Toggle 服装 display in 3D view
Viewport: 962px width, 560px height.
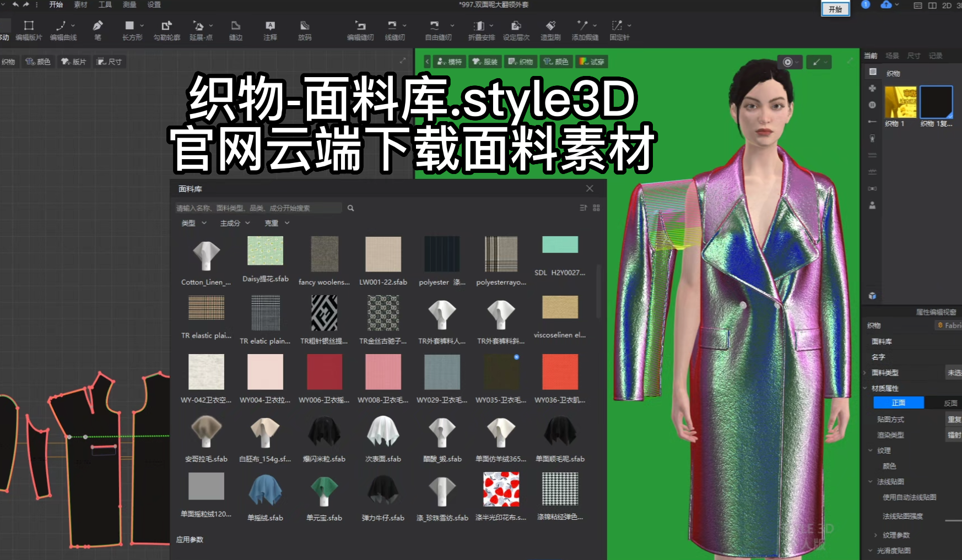click(485, 62)
